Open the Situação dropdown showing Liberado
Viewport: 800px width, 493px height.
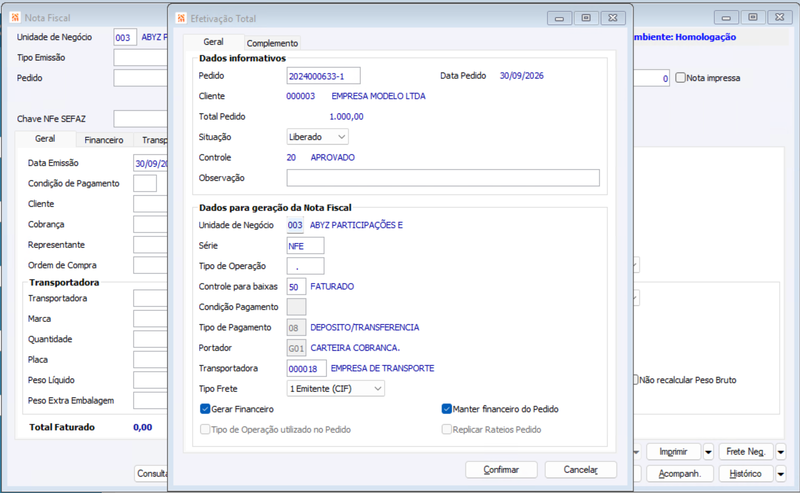coord(317,137)
